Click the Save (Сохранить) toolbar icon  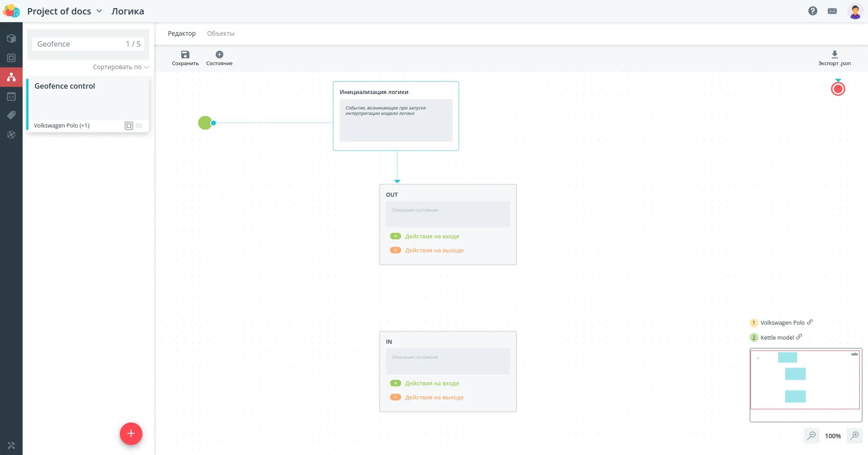[185, 55]
